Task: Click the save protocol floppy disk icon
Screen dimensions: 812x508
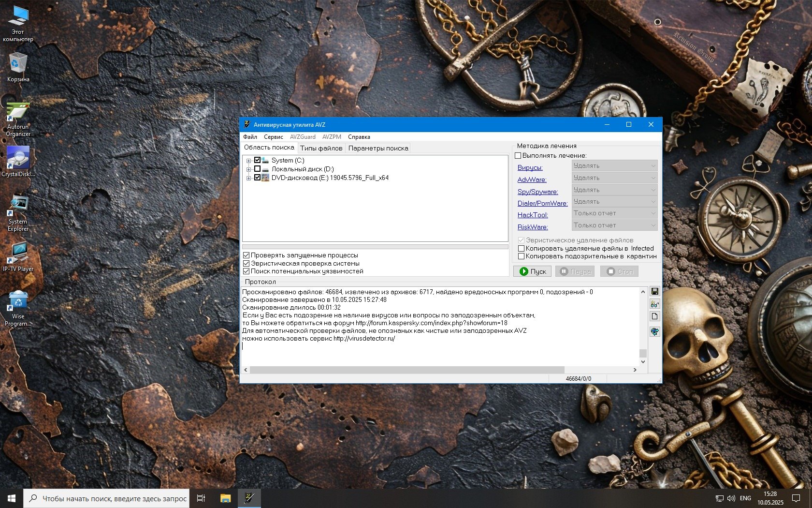Action: coord(654,291)
